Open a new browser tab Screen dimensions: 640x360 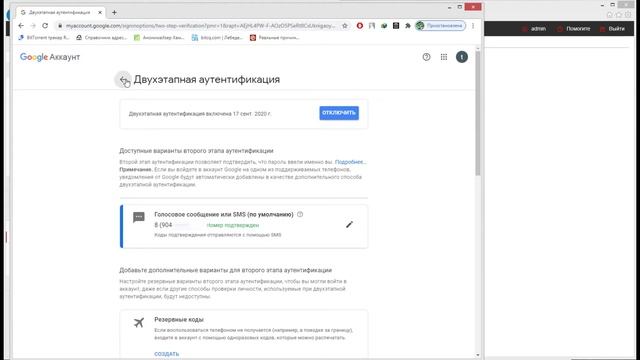[114, 13]
